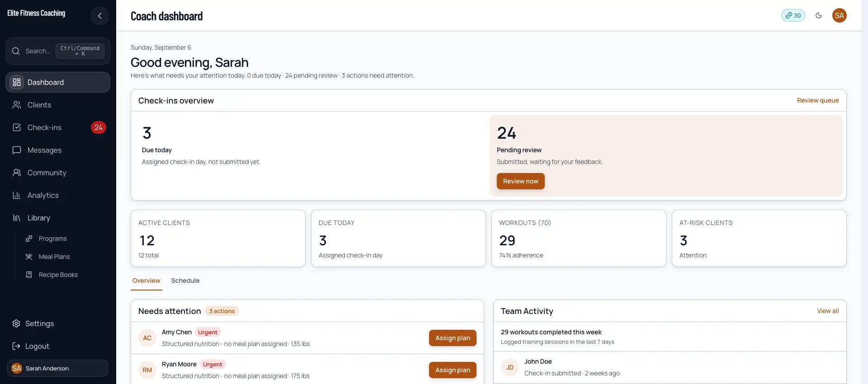Open the At-Risk Clients card

click(x=759, y=238)
